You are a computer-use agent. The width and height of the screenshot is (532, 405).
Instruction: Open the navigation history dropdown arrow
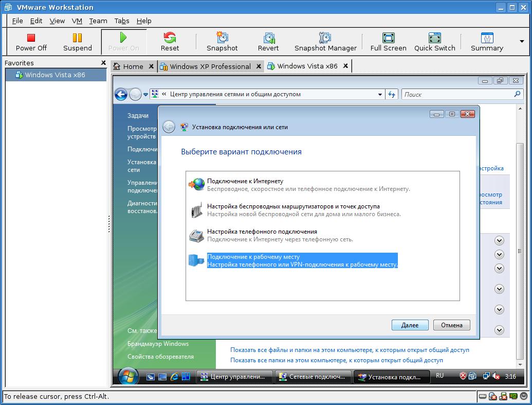click(x=145, y=95)
